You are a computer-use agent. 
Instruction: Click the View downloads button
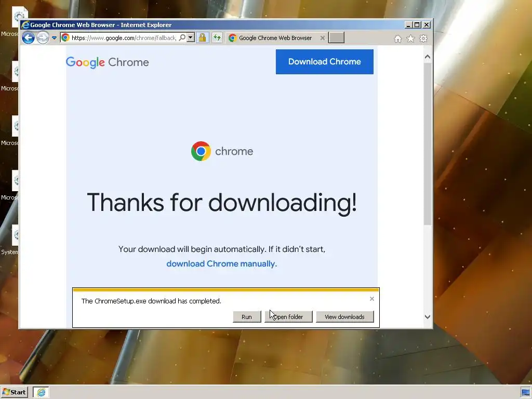(345, 317)
